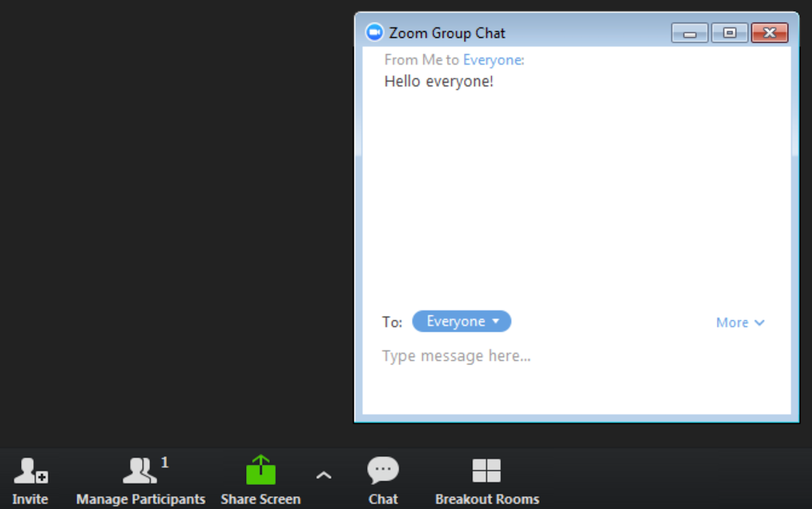The width and height of the screenshot is (812, 509).
Task: Click the Manage Participants text label
Action: click(x=141, y=499)
